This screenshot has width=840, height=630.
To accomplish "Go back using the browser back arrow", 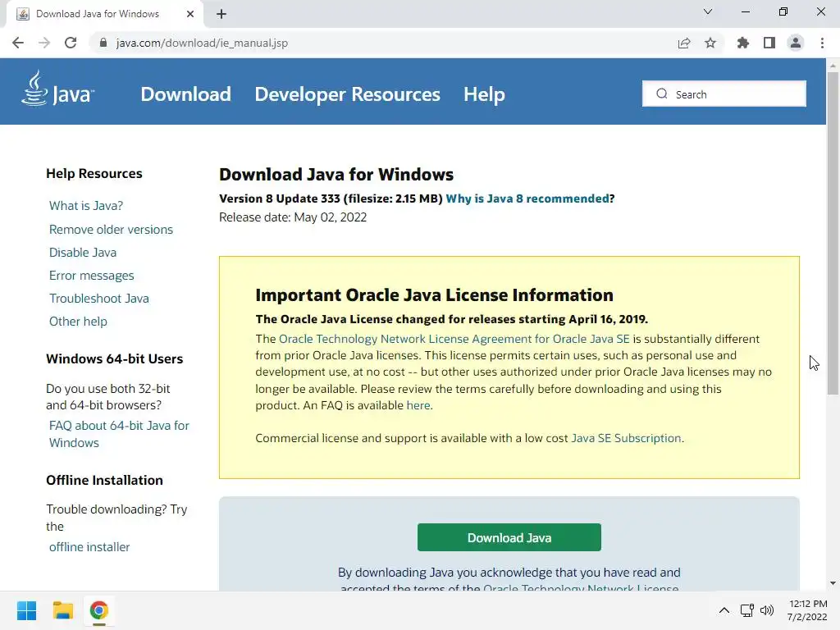I will 18,43.
